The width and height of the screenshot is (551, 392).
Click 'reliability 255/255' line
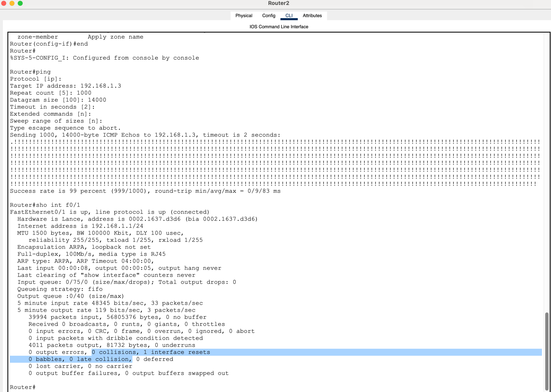click(x=116, y=240)
